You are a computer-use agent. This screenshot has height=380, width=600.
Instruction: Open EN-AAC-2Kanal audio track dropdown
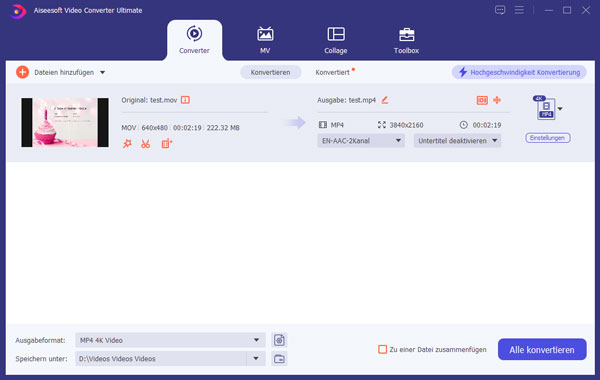pos(361,141)
